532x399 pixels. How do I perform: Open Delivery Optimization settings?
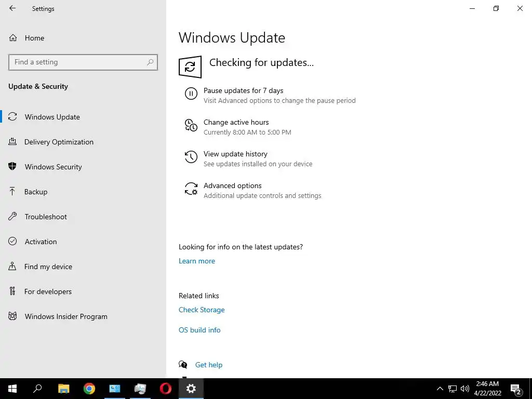click(83, 142)
